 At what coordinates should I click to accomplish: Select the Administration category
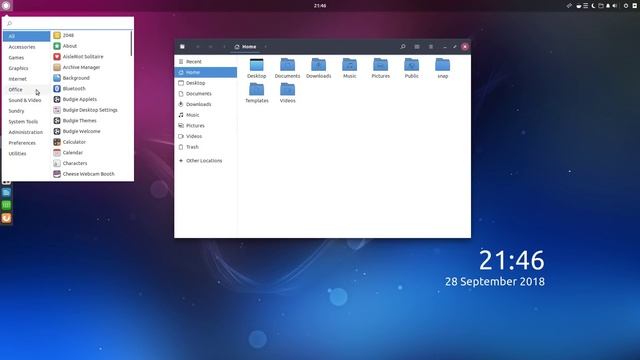click(27, 132)
